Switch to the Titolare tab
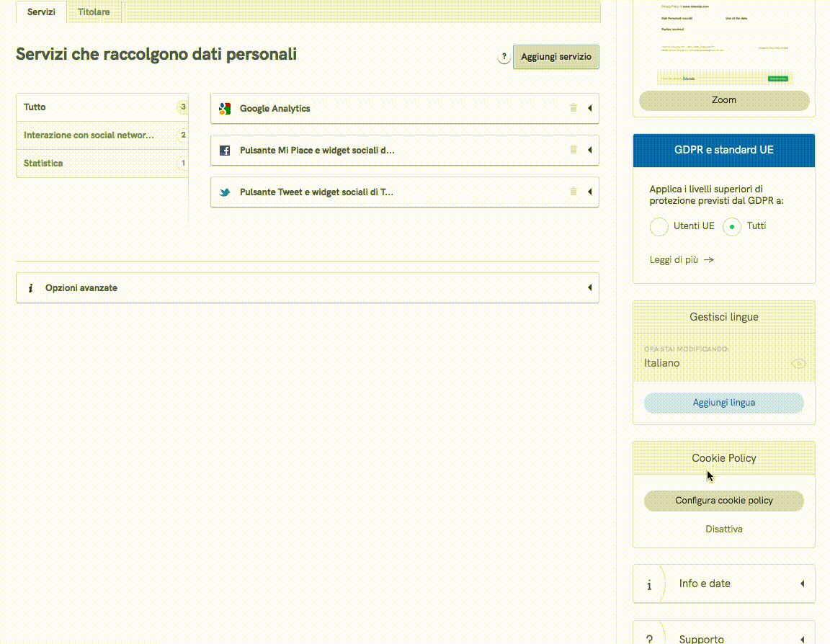 point(94,12)
